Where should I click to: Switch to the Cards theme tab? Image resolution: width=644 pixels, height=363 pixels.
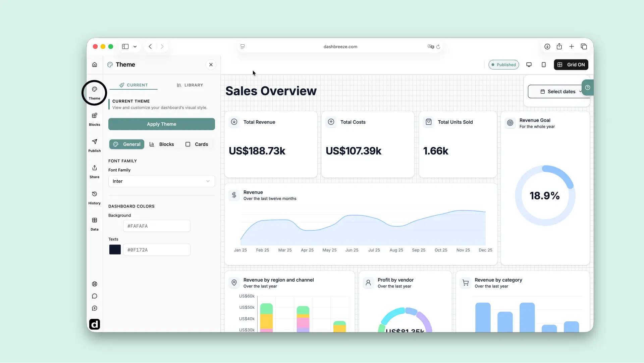[197, 144]
